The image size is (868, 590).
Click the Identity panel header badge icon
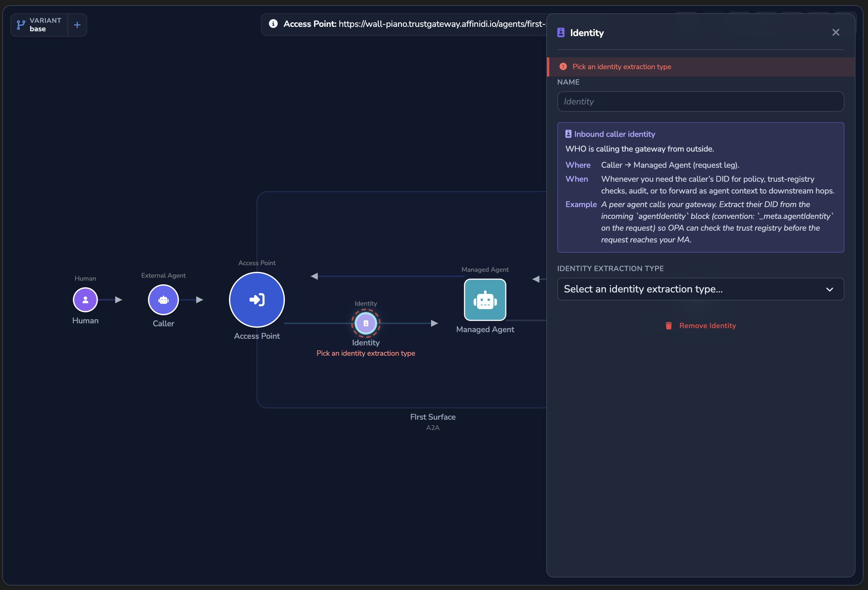[x=561, y=32]
